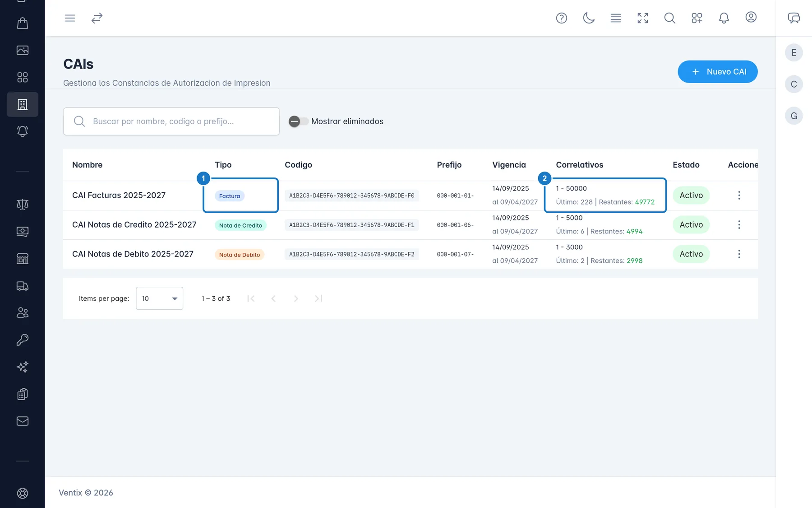Open the lifebuoy support icon in the sidebar

23,493
